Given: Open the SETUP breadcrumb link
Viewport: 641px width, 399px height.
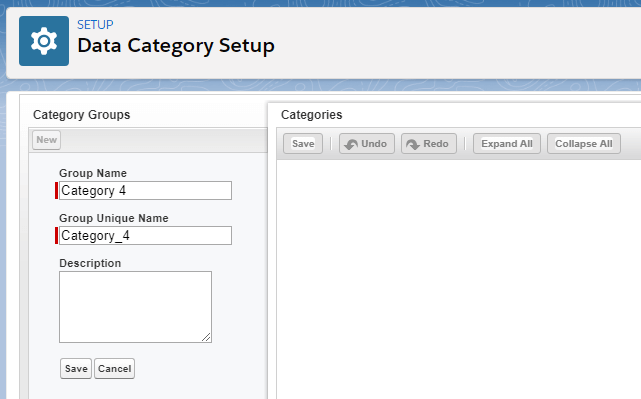Looking at the screenshot, I should (x=95, y=25).
